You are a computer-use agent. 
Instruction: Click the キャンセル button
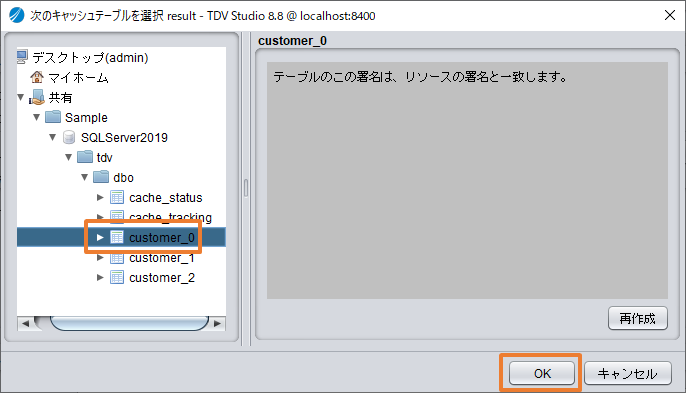(x=627, y=373)
